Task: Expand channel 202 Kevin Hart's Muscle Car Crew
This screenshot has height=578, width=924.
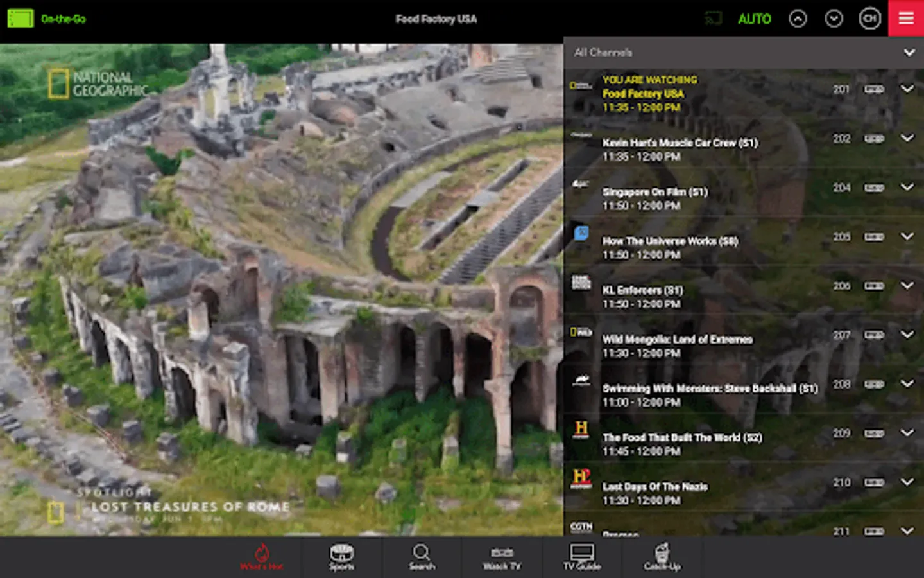Action: 907,138
